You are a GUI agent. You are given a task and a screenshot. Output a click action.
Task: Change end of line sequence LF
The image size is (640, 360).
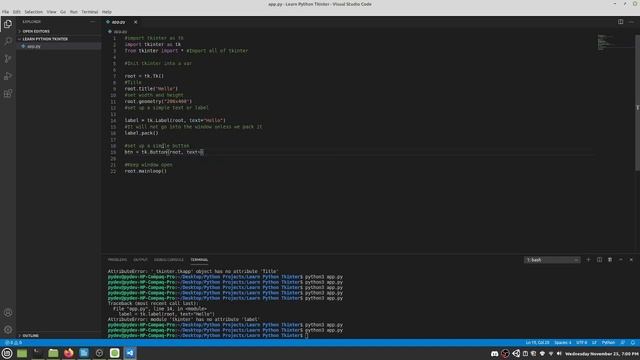point(594,342)
